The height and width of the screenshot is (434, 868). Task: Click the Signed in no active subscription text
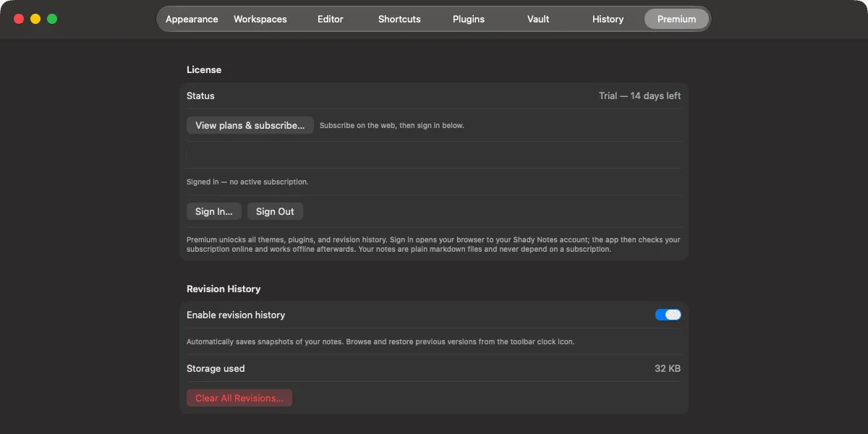click(x=247, y=182)
